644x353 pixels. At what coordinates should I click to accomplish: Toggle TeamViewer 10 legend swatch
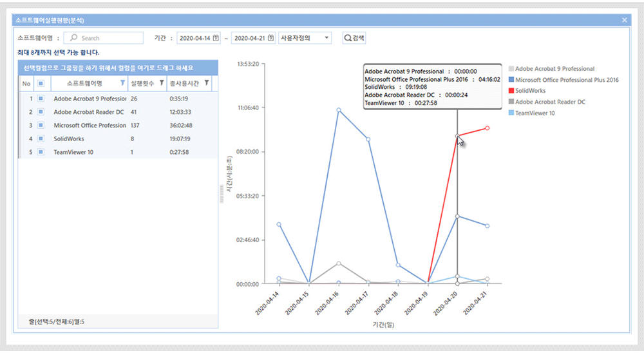tap(511, 113)
